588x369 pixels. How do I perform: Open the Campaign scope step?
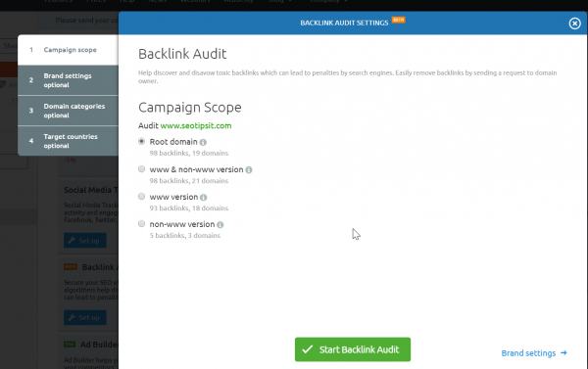point(69,50)
